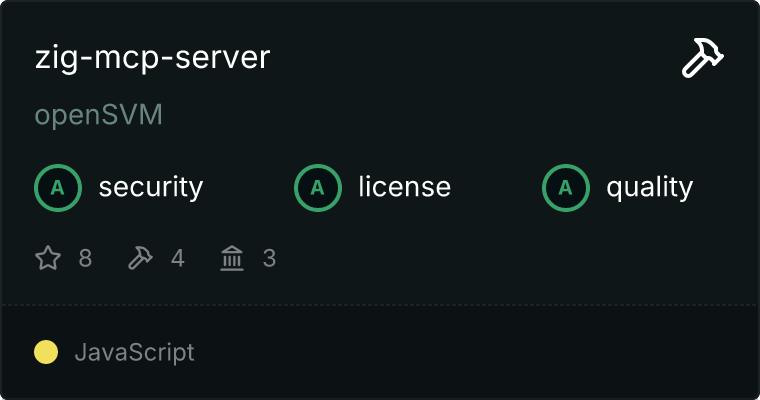
Task: Select the security label text
Action: 150,187
